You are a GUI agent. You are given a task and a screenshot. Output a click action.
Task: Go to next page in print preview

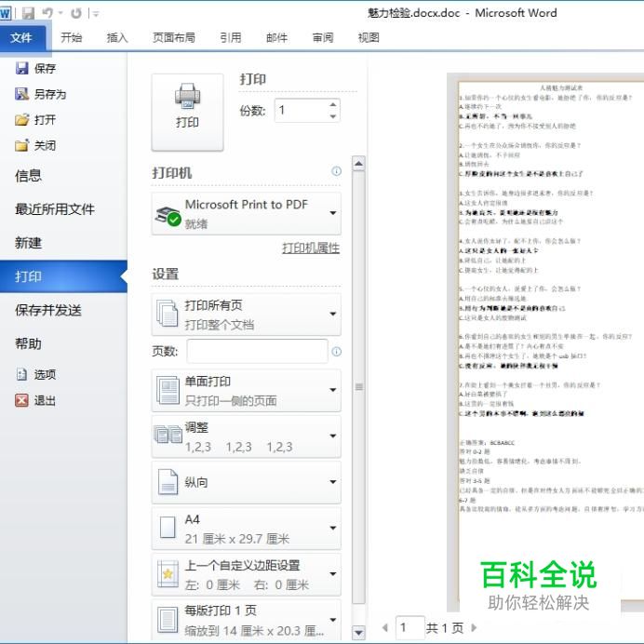(474, 627)
